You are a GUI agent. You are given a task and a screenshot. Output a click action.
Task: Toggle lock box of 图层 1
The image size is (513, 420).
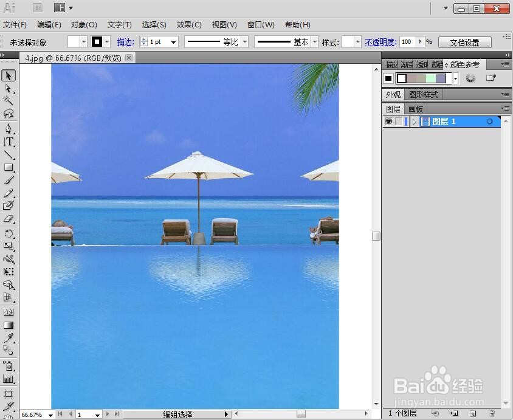click(399, 122)
